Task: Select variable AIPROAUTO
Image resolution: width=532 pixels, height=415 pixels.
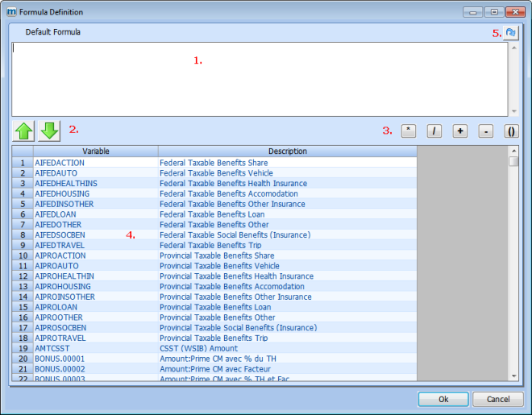Action: pos(56,266)
